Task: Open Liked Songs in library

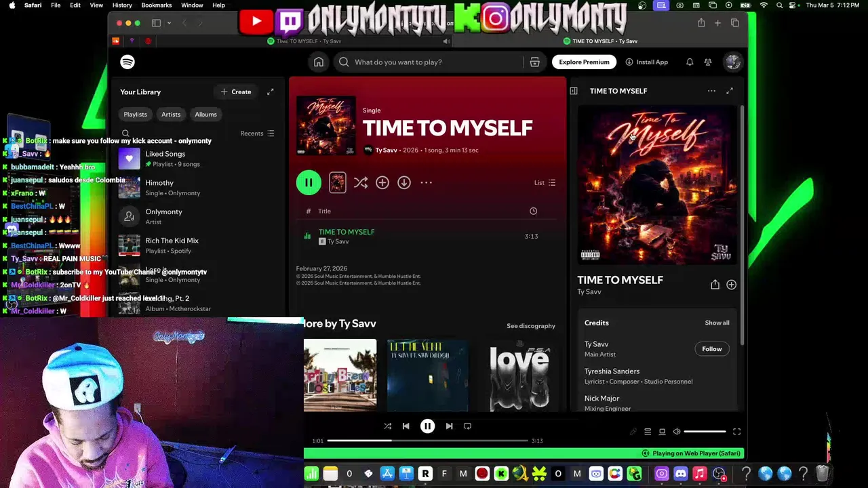Action: (x=197, y=159)
